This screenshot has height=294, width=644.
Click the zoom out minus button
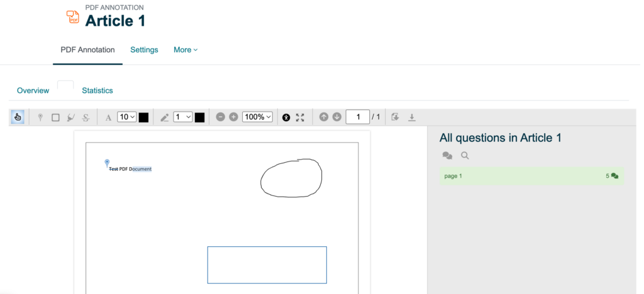point(220,117)
